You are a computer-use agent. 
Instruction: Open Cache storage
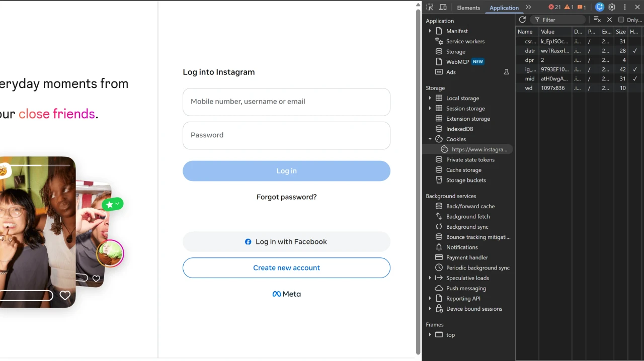(x=463, y=170)
